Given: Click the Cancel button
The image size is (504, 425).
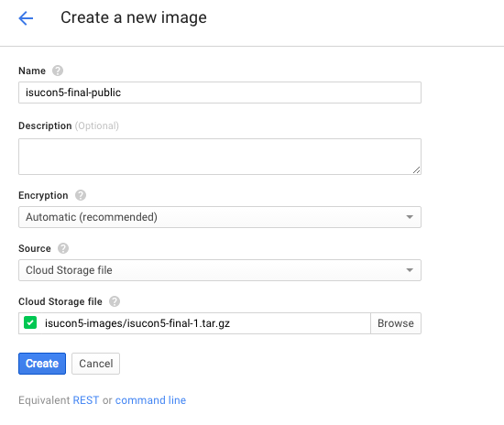Looking at the screenshot, I should click(x=96, y=364).
